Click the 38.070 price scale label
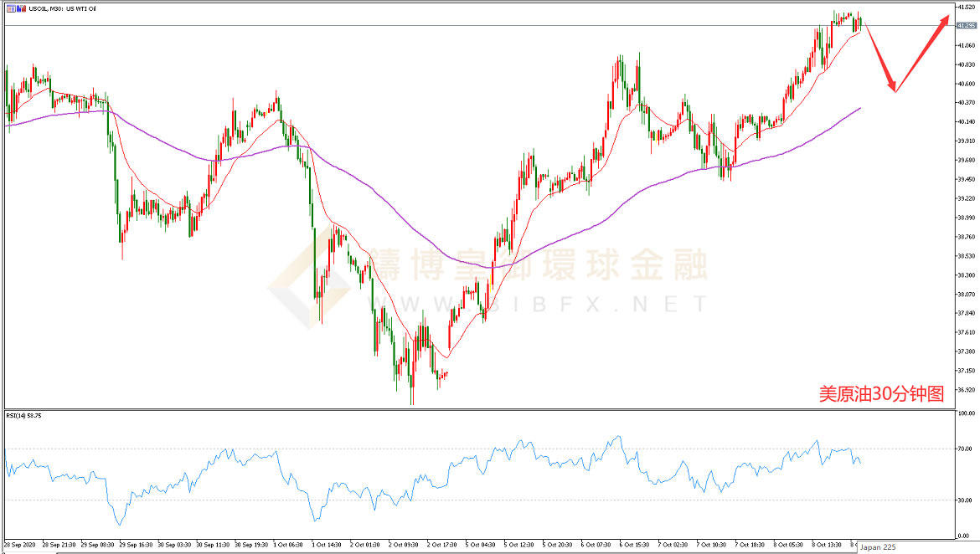The height and width of the screenshot is (554, 980). [966, 295]
